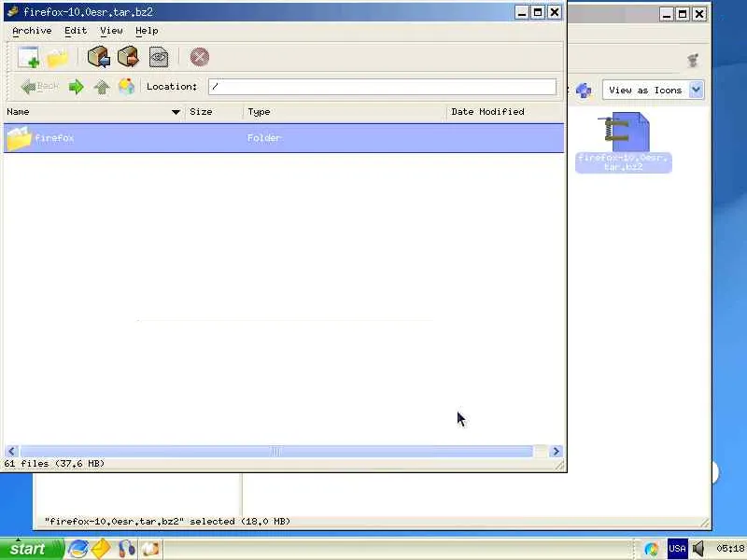Click the Open archive folder icon
This screenshot has height=560, width=747.
[58, 58]
